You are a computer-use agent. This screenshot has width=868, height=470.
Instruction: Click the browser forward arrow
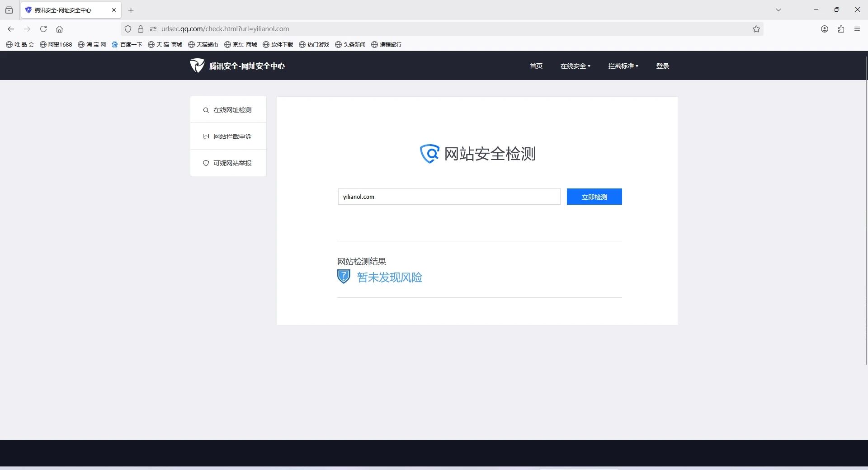point(27,29)
